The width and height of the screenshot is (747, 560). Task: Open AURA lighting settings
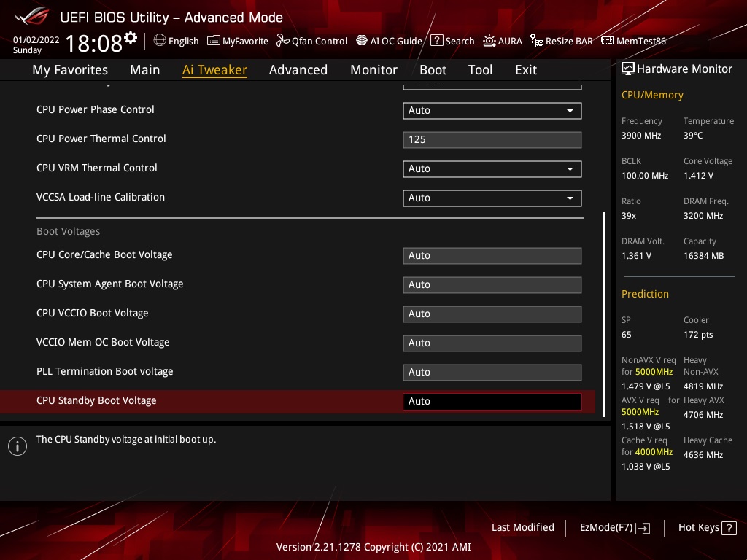pos(503,41)
